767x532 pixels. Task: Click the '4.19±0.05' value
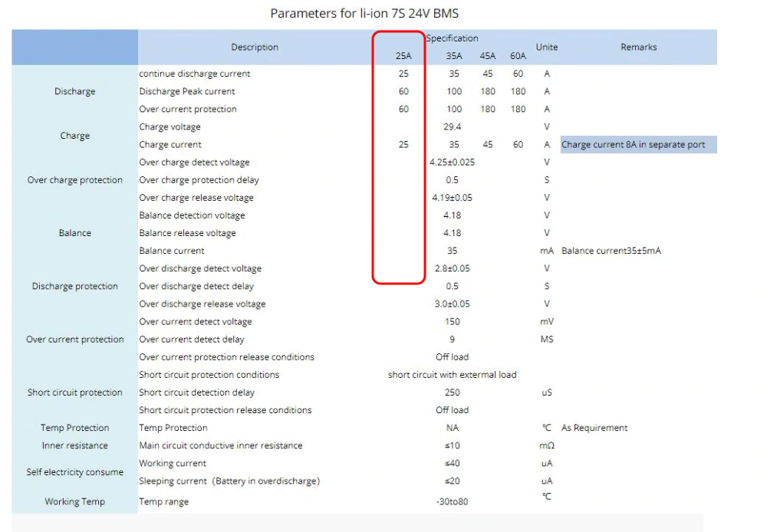[x=452, y=198]
